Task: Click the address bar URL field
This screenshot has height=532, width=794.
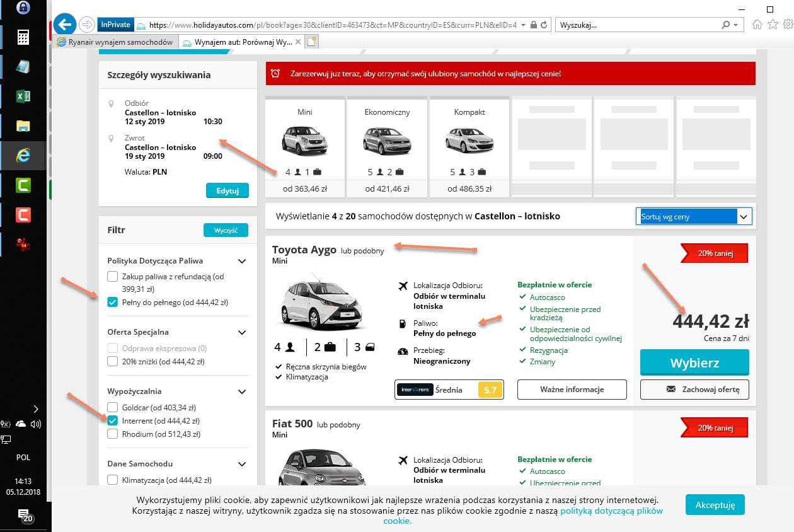Action: point(333,25)
